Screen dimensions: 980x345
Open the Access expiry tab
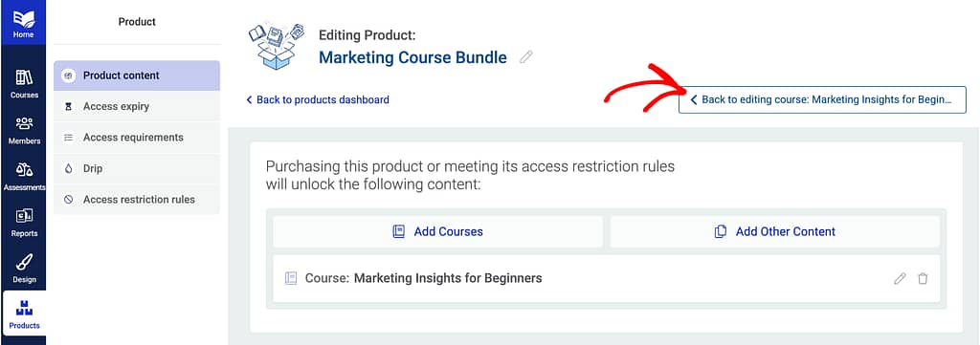tap(137, 107)
